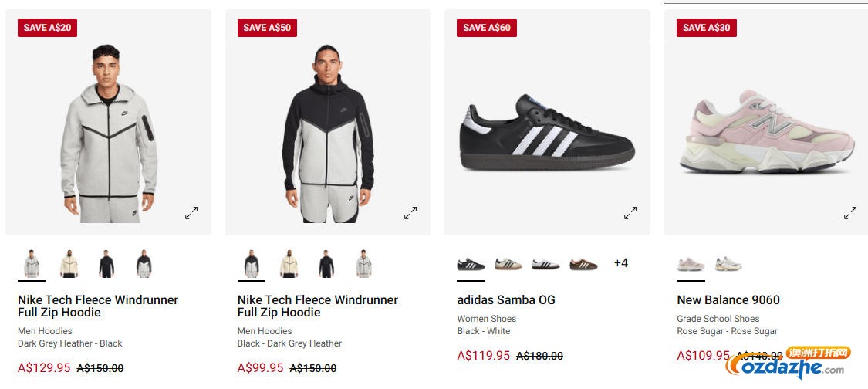The height and width of the screenshot is (389, 868).
Task: Expand image of grey Nike Tech Fleece hoodie
Action: [x=191, y=213]
